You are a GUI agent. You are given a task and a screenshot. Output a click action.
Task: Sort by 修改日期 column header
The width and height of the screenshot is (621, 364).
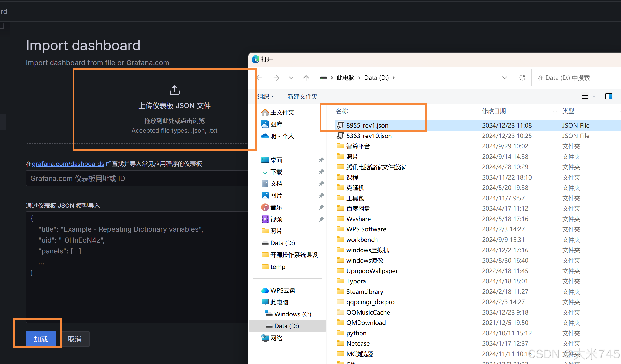click(x=494, y=111)
